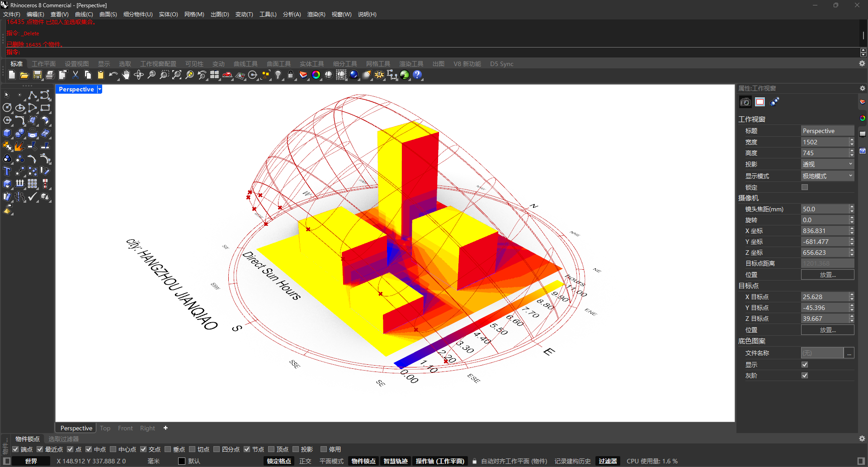Uncheck the 灰阶 checkbox under 底色图案
This screenshot has width=868, height=467.
coord(805,376)
